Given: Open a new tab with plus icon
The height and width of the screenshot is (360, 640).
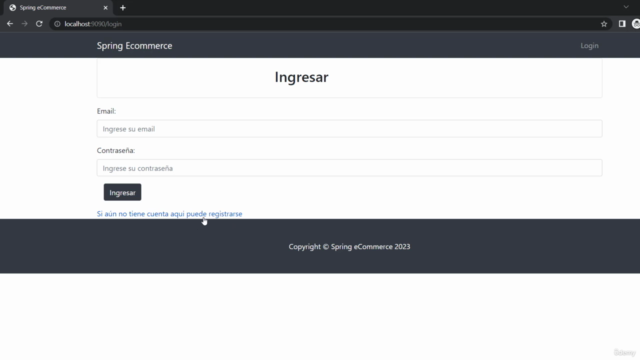Looking at the screenshot, I should tap(123, 8).
